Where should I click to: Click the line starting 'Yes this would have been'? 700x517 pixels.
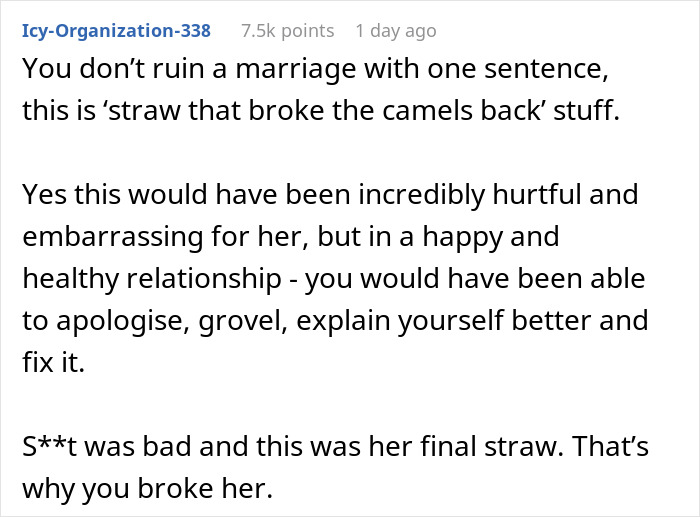point(329,193)
